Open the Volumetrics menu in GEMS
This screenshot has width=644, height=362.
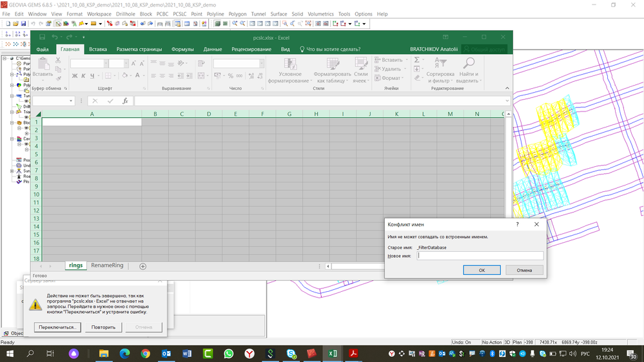[321, 14]
